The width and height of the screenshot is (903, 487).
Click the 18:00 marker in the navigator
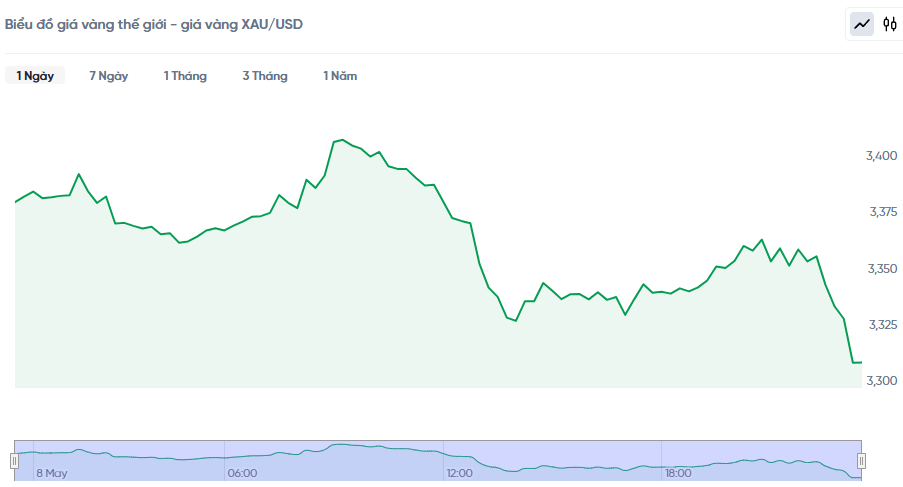[x=678, y=473]
